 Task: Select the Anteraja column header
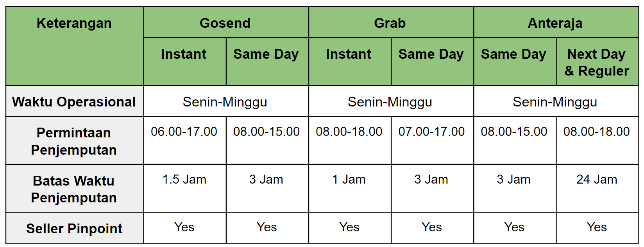(556, 22)
